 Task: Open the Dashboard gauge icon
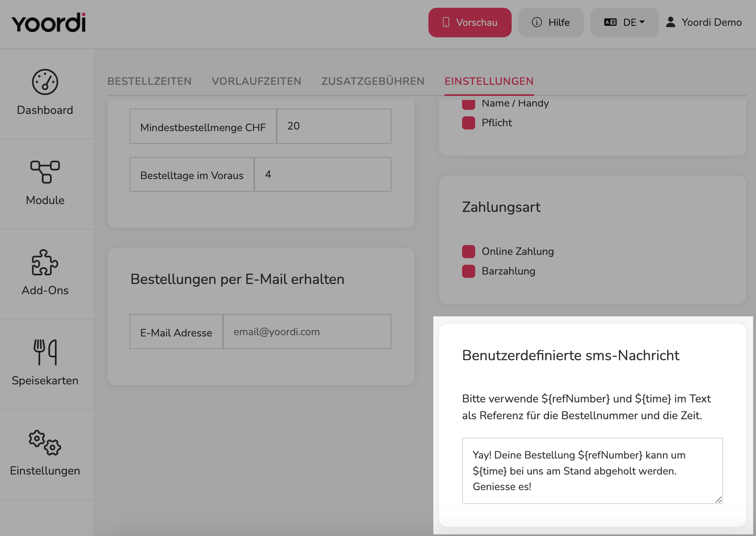[x=45, y=82]
